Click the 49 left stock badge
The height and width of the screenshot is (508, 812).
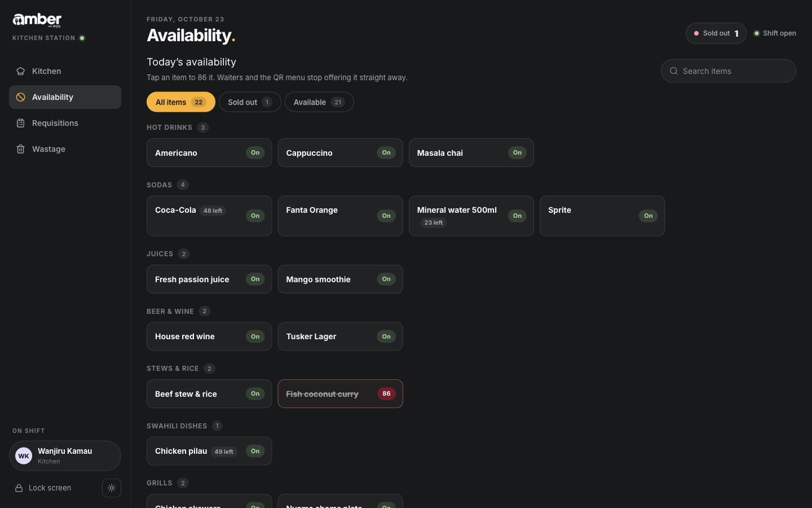coord(224,452)
